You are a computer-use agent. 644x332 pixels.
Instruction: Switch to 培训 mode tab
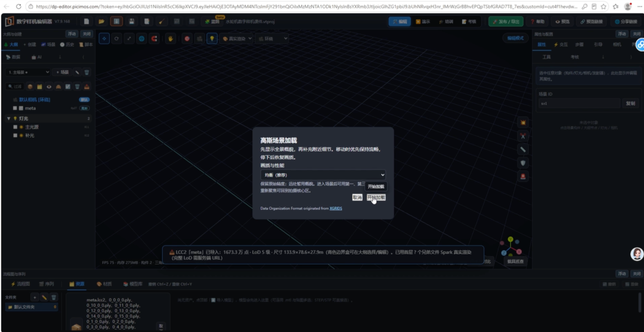pyautogui.click(x=446, y=21)
